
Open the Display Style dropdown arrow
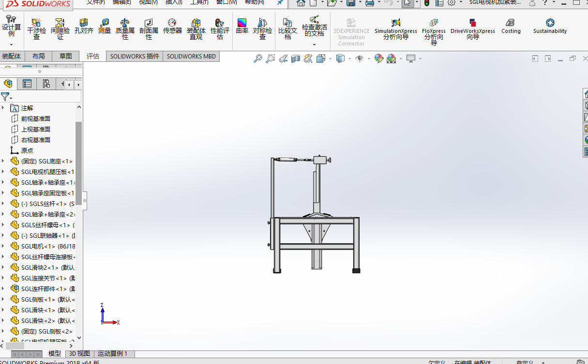tap(350, 58)
